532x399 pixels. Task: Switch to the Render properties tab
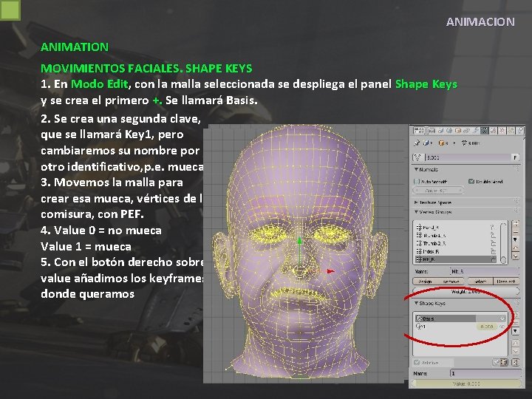tap(432, 131)
